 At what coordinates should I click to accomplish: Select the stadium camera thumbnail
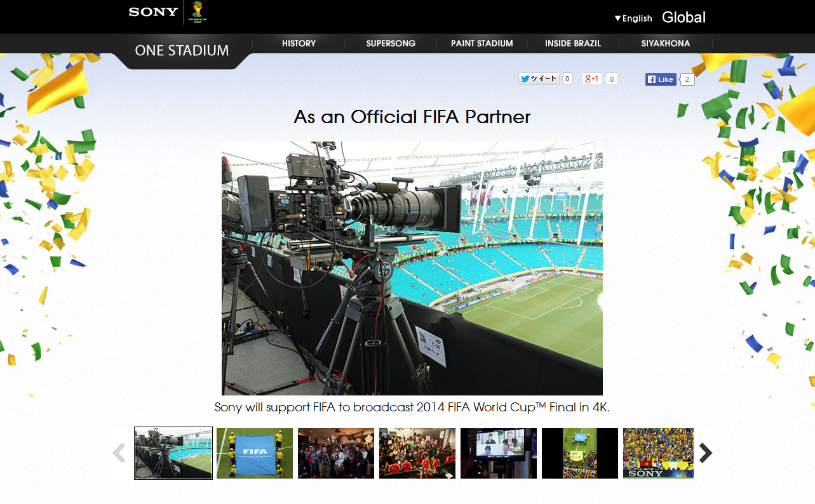click(173, 453)
